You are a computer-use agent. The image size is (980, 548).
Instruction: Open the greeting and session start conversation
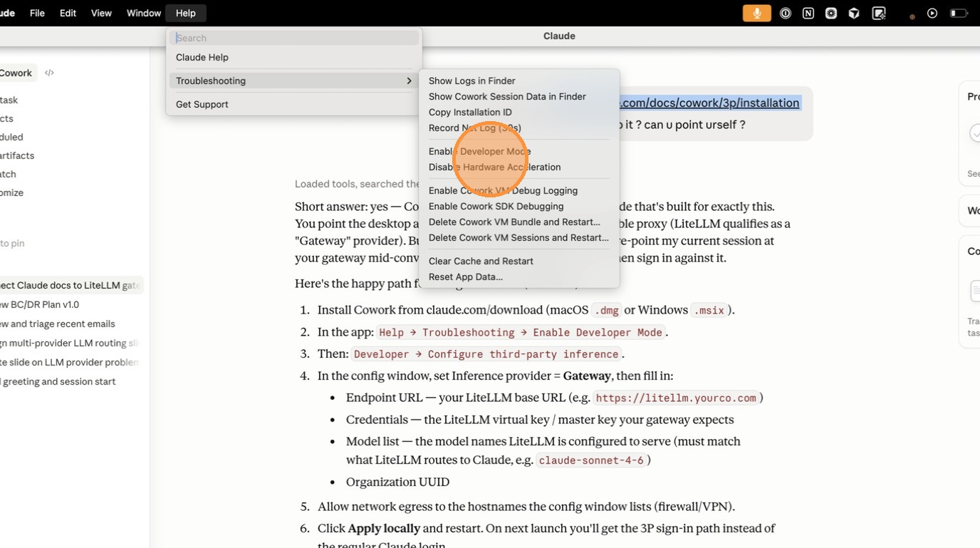(x=58, y=381)
